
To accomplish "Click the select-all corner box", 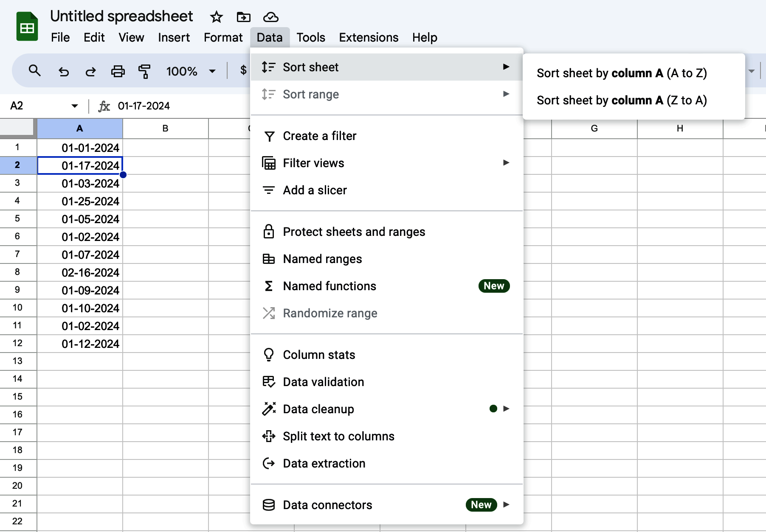I will [18, 129].
